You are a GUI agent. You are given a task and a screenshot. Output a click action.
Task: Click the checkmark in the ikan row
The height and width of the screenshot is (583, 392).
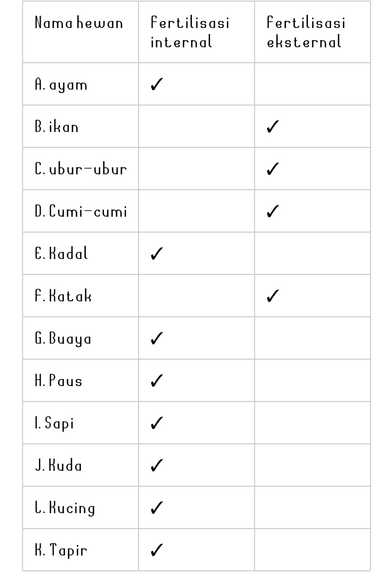point(272,127)
